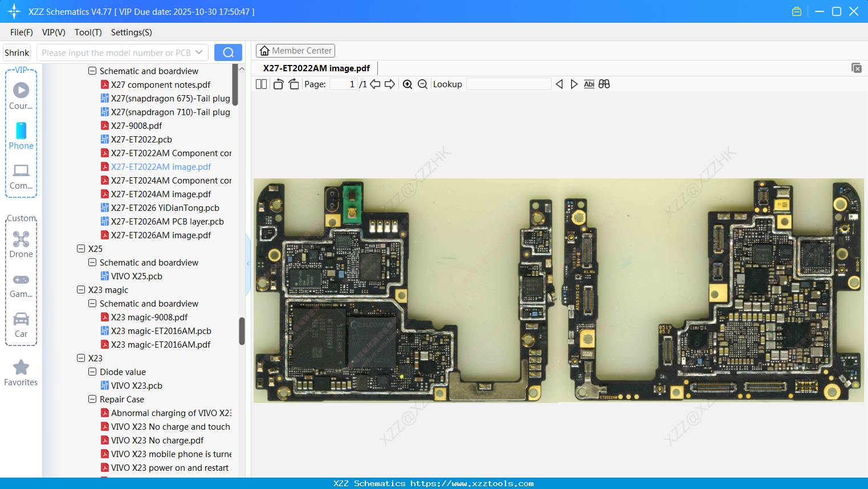The width and height of the screenshot is (868, 489).
Task: Click the Lookup text field
Action: coord(508,84)
